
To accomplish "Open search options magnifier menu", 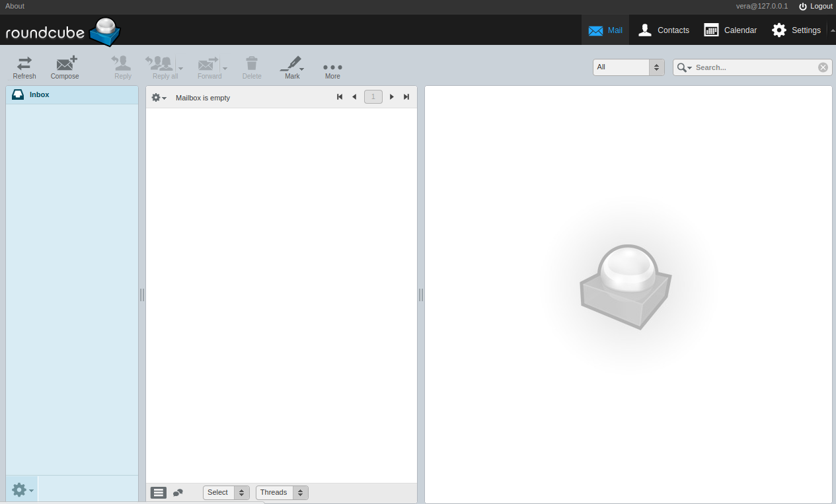I will pos(685,67).
